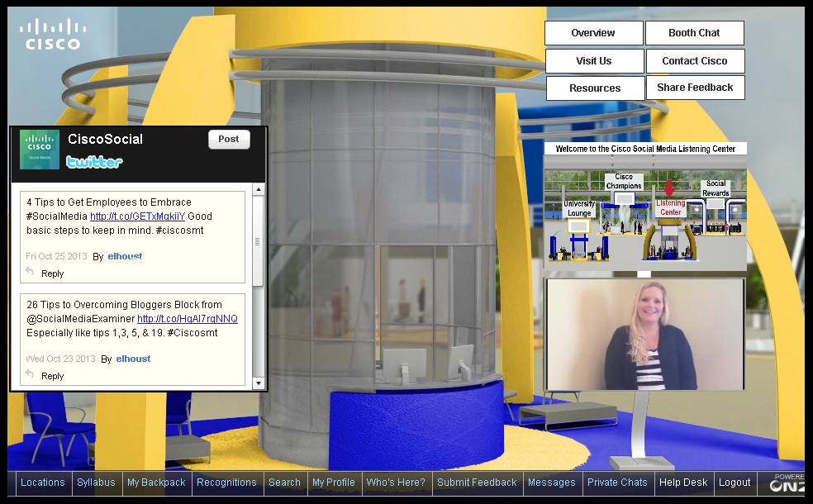This screenshot has width=813, height=504.
Task: Click the Share Feedback button
Action: pos(696,88)
